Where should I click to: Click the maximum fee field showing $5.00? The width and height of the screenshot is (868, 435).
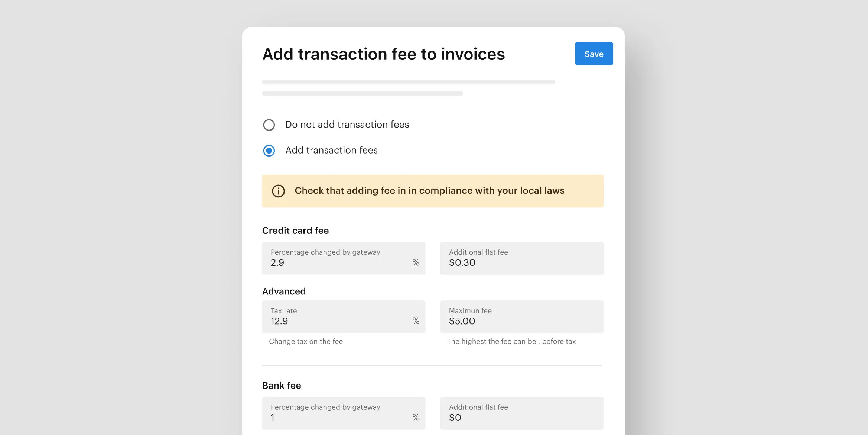(521, 316)
